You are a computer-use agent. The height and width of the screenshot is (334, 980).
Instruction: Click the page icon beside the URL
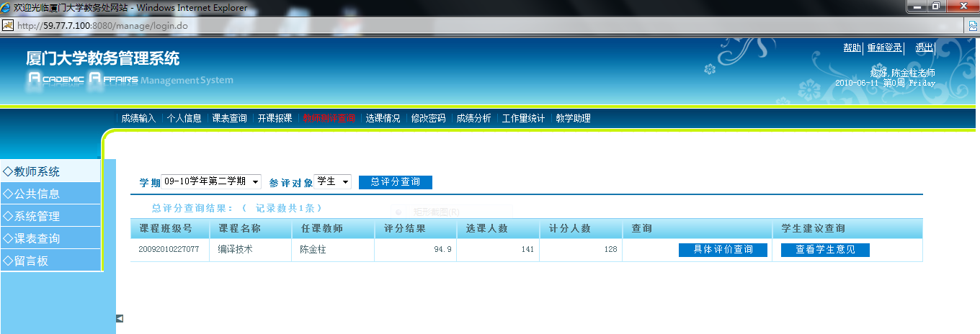[x=8, y=25]
